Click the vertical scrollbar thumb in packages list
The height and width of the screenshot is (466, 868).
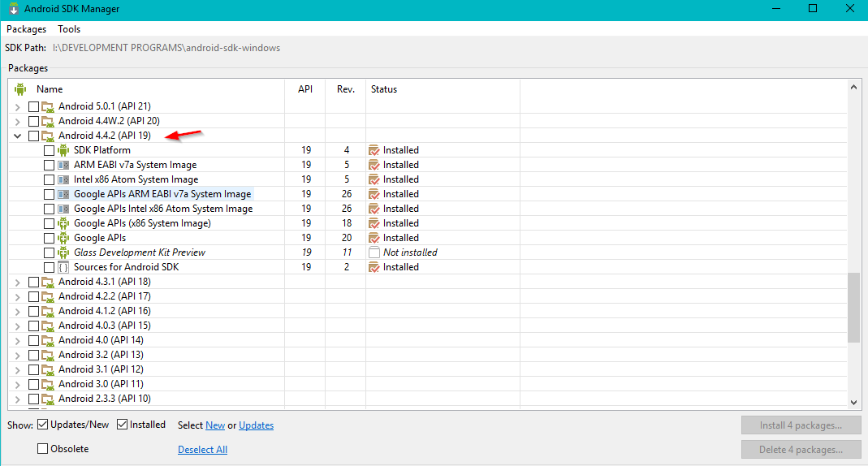click(853, 309)
